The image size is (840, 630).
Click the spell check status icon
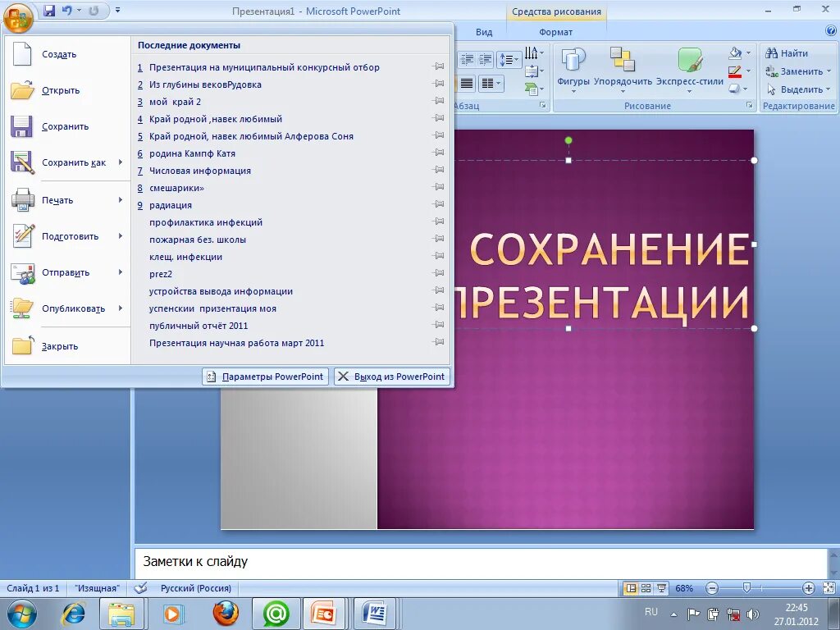[141, 588]
